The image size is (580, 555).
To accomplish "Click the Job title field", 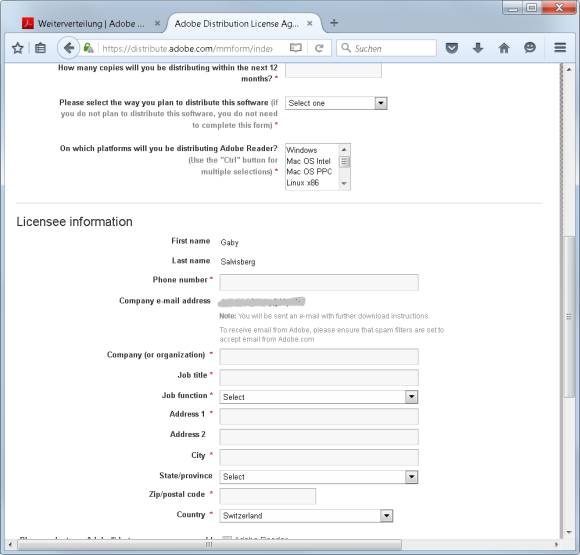I will (x=319, y=377).
